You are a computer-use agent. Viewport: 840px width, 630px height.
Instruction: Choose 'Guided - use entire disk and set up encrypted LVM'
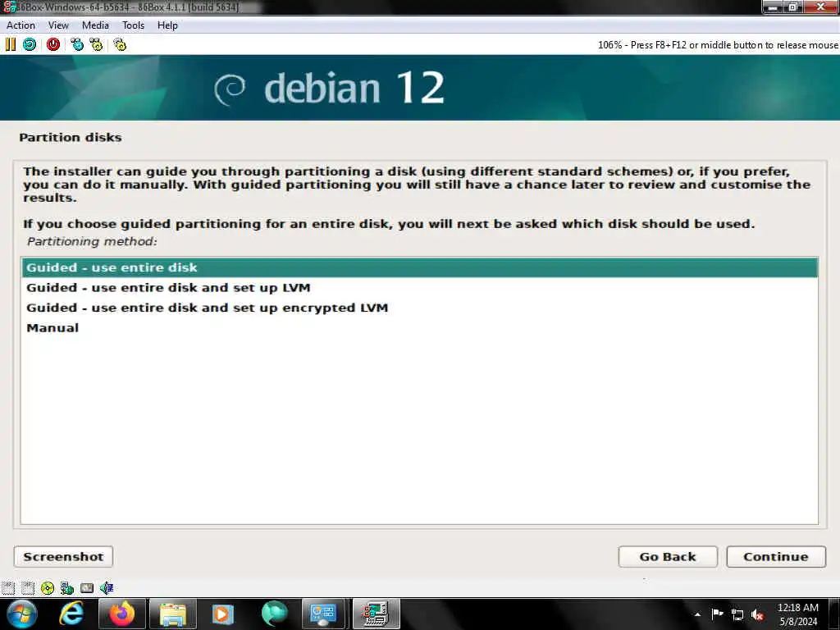(x=420, y=308)
